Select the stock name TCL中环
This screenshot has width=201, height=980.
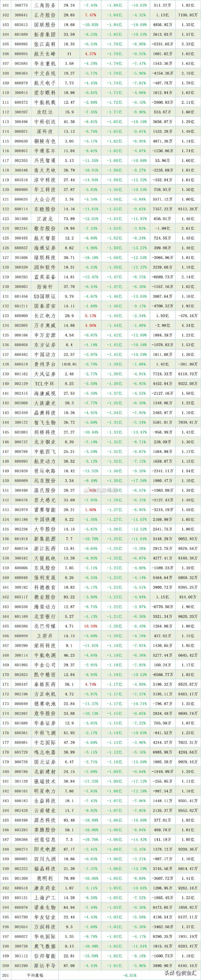click(45, 383)
